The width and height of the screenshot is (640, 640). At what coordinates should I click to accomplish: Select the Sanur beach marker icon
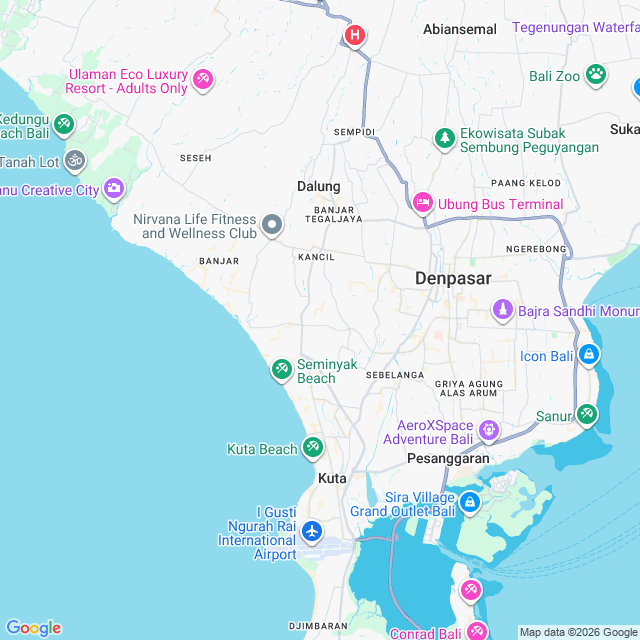(x=587, y=415)
